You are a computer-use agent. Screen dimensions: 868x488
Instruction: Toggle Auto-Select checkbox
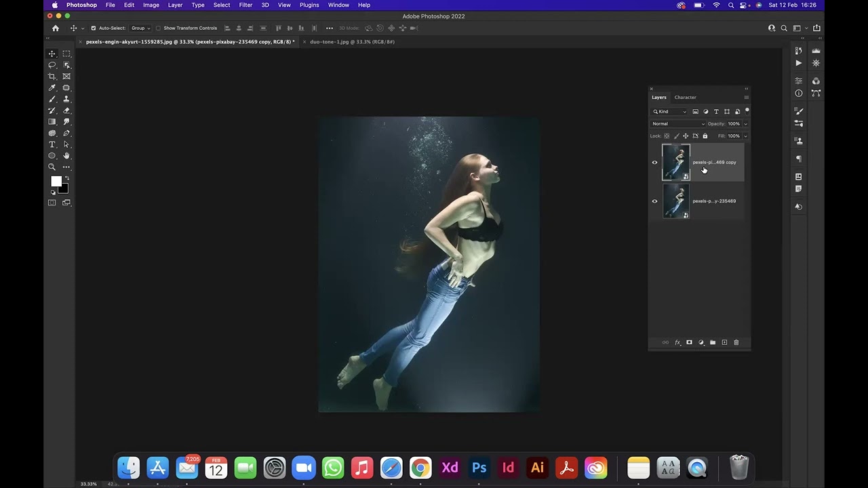click(x=93, y=28)
